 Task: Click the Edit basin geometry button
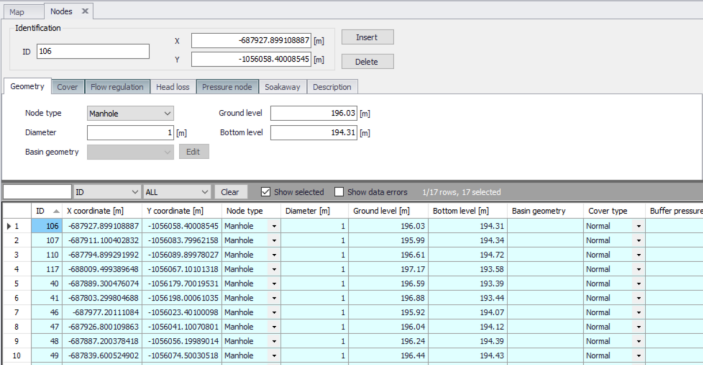point(194,152)
